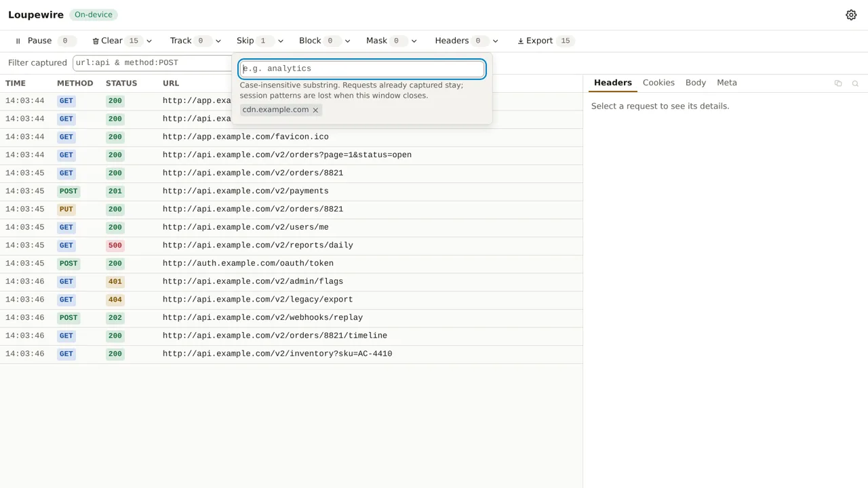Select the inventory?sku=AC-4410 request

[x=291, y=354]
